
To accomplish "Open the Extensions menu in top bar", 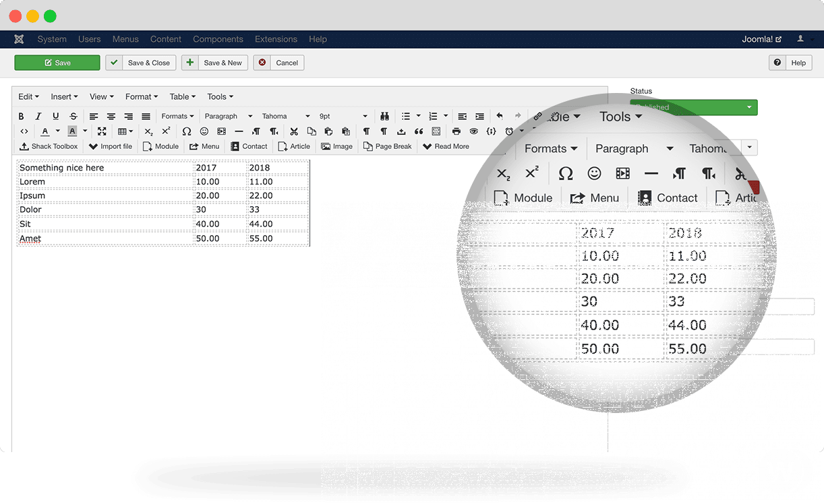I will click(276, 39).
